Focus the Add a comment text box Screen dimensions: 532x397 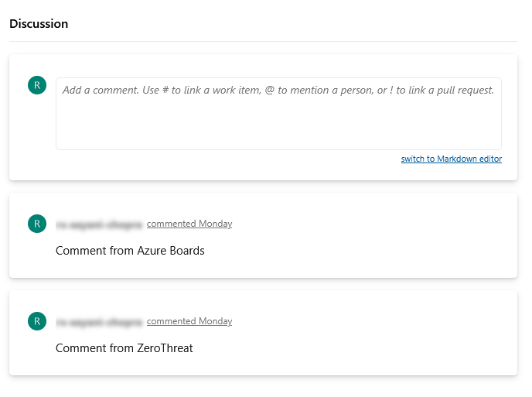(x=278, y=114)
